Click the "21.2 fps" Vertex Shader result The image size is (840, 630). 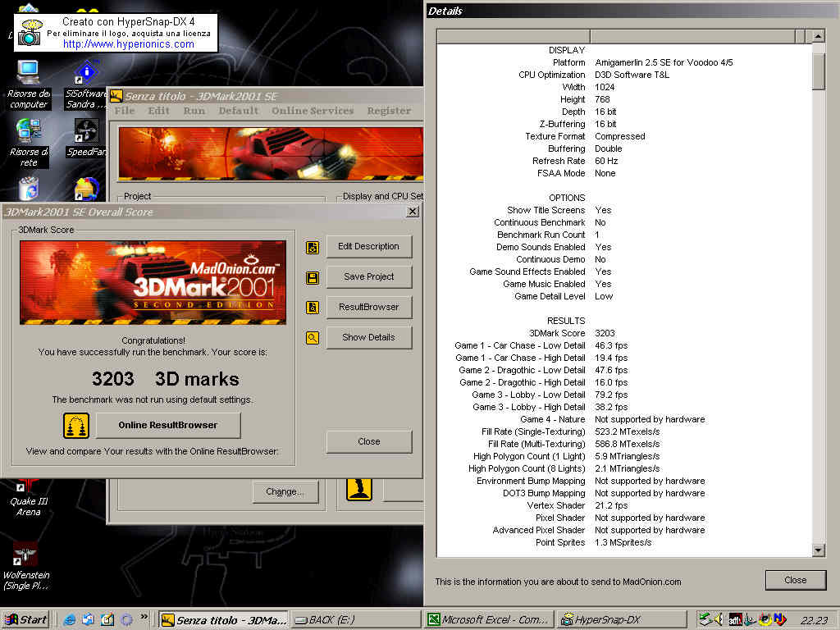coord(611,505)
